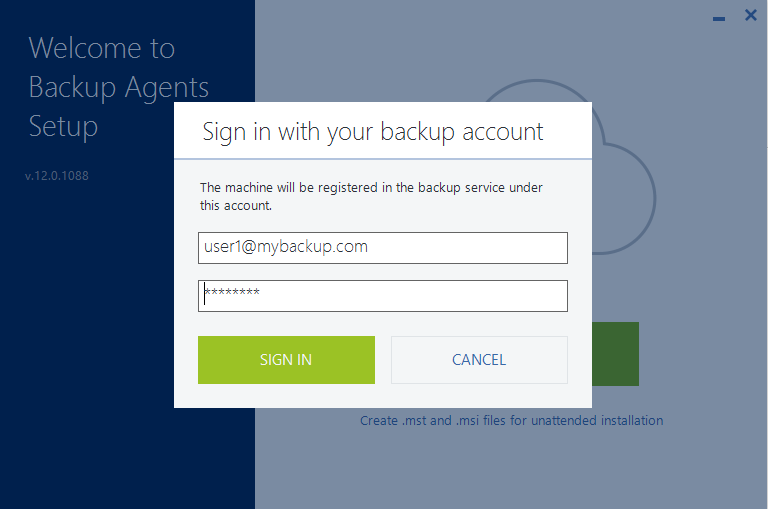Click the version label v.12.0.1088
768x509 pixels.
point(57,175)
